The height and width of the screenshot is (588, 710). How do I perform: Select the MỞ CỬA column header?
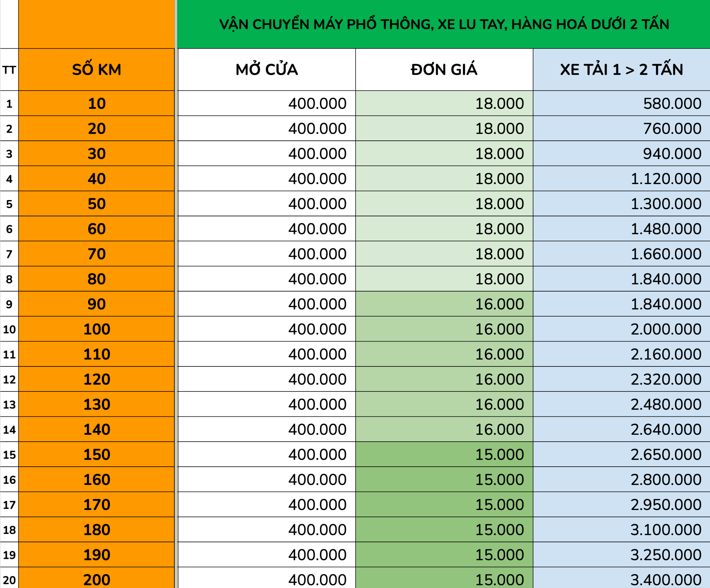[x=266, y=69]
